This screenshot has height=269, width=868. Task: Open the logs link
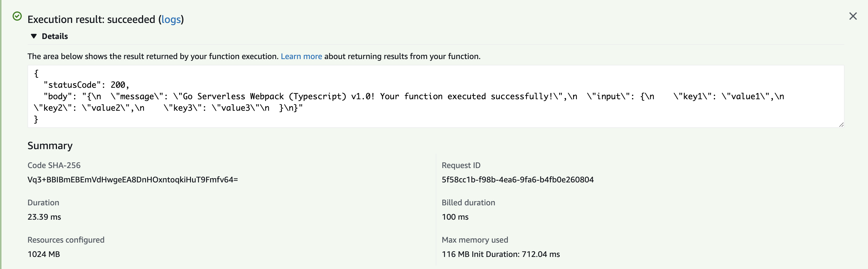171,20
